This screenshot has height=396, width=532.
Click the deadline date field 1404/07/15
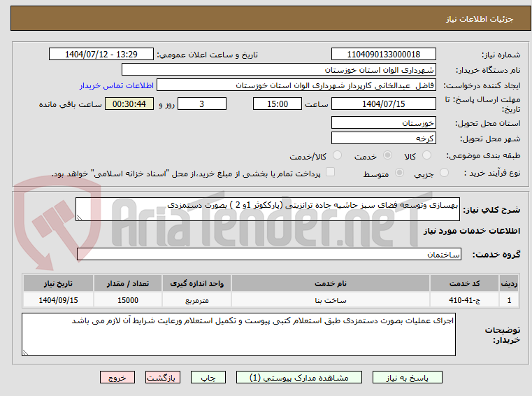383,104
